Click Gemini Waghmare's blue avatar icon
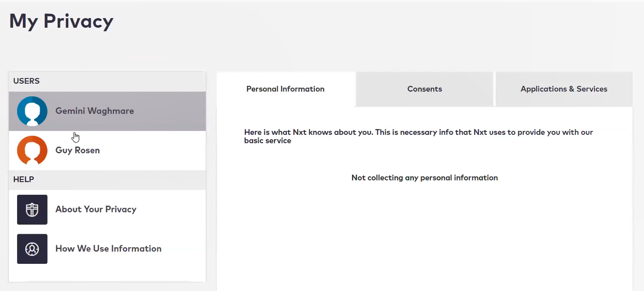The width and height of the screenshot is (644, 291). (32, 111)
